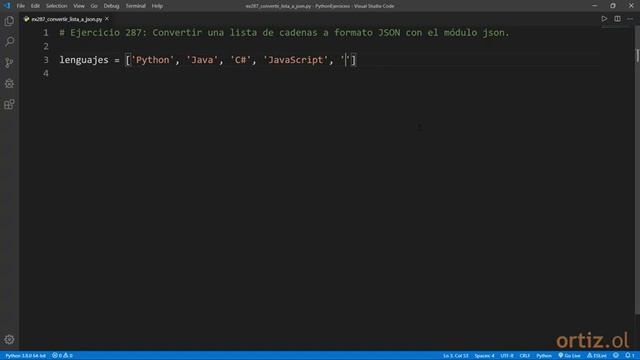This screenshot has width=640, height=360.
Task: Open the Source Control view
Action: click(x=9, y=62)
